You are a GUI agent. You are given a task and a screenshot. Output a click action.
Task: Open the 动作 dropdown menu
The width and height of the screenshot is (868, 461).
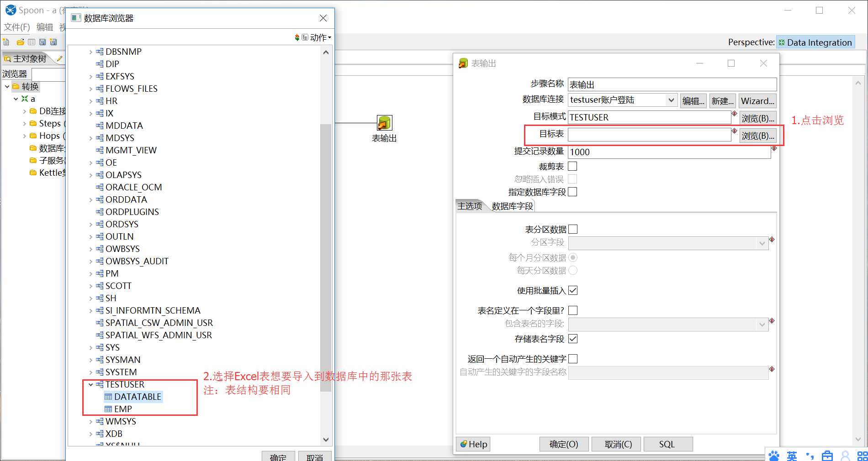tap(320, 37)
